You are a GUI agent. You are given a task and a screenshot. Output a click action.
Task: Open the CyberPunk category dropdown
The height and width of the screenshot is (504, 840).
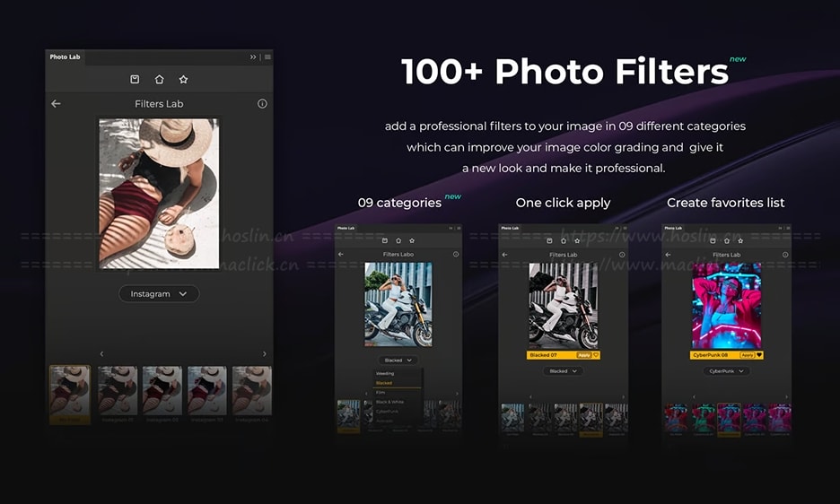click(x=726, y=371)
